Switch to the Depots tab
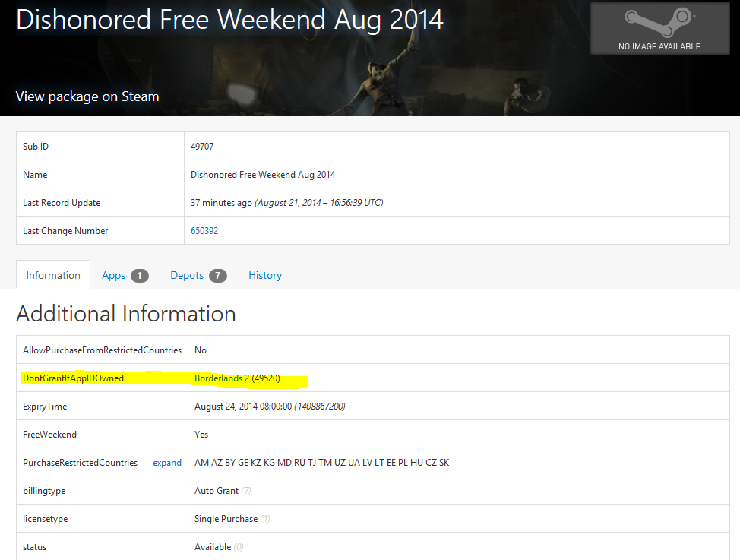Image resolution: width=740 pixels, height=560 pixels. (198, 275)
